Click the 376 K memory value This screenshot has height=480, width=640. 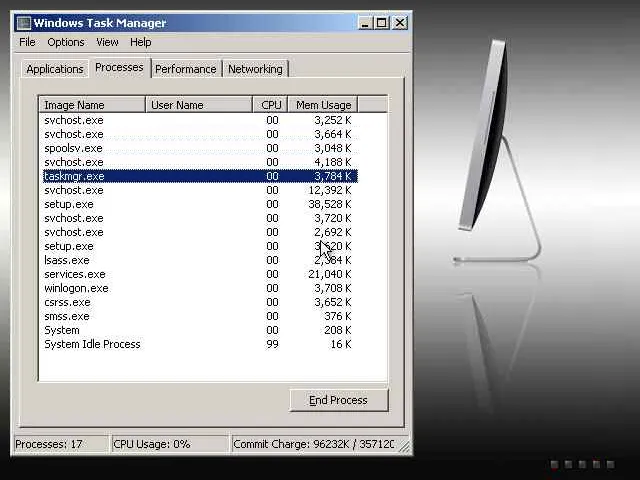pos(338,316)
